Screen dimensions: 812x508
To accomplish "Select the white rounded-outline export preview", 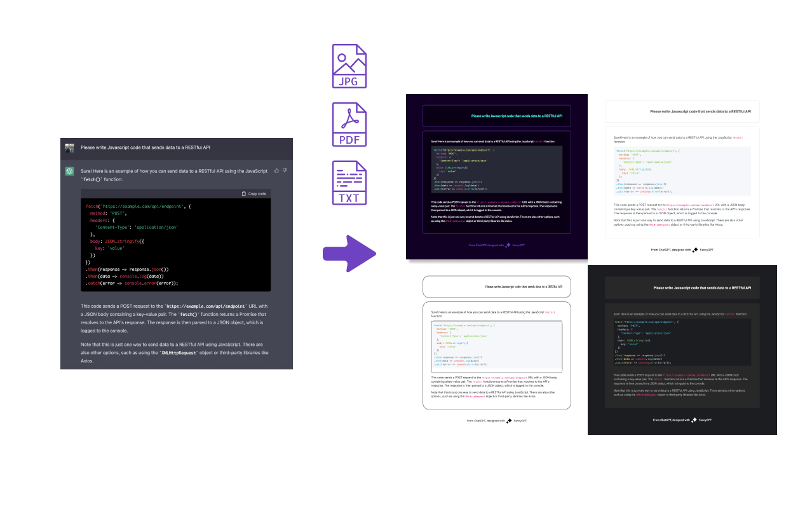I will [x=496, y=350].
